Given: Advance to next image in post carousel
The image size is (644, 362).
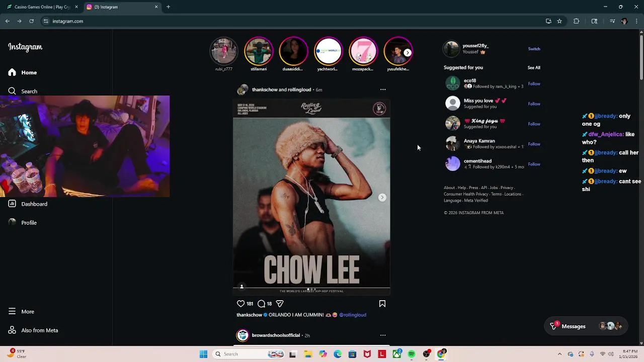Looking at the screenshot, I should (x=382, y=198).
